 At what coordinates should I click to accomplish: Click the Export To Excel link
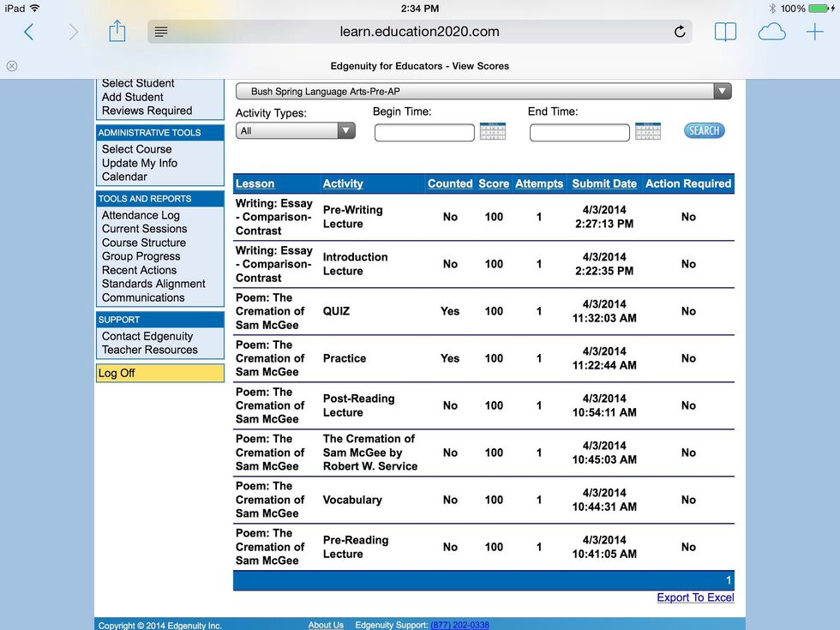[x=695, y=597]
